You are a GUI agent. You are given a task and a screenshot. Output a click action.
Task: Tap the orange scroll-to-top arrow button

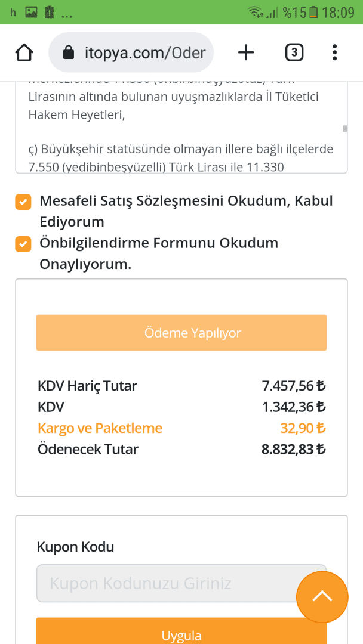click(322, 596)
